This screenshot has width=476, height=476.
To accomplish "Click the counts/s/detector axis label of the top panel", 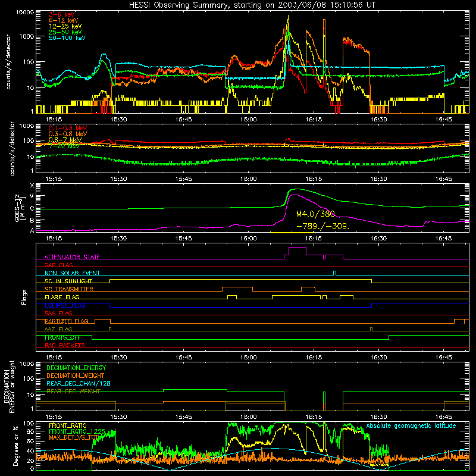I will pos(8,62).
